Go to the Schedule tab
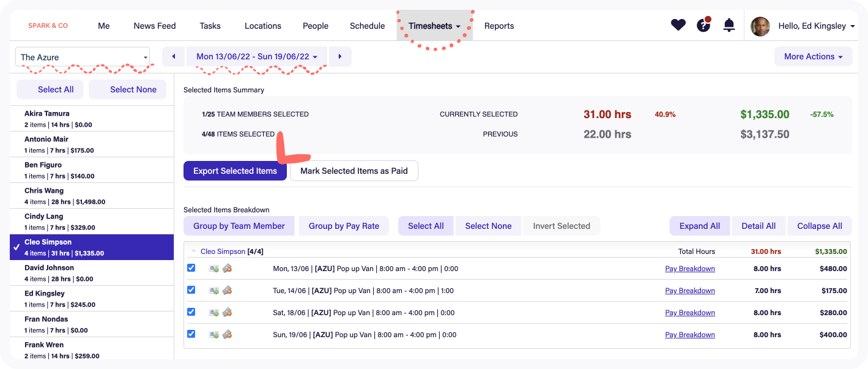Screen dimensions: 868x369 [367, 26]
